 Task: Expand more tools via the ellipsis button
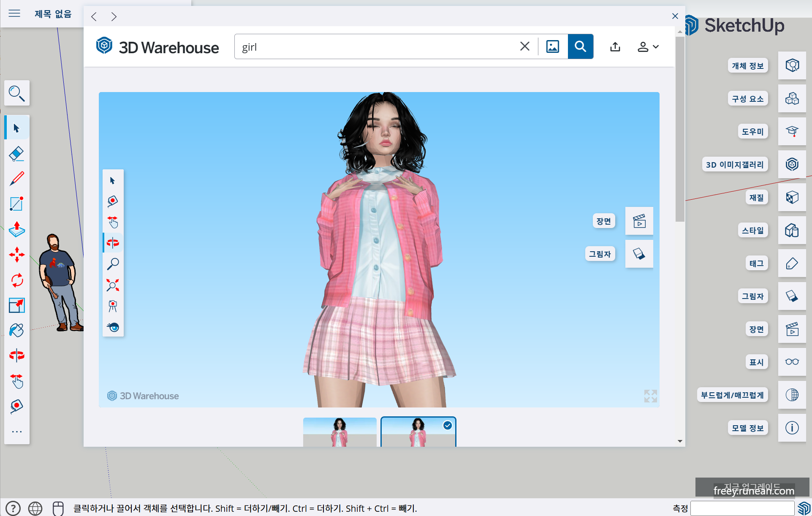coord(16,431)
